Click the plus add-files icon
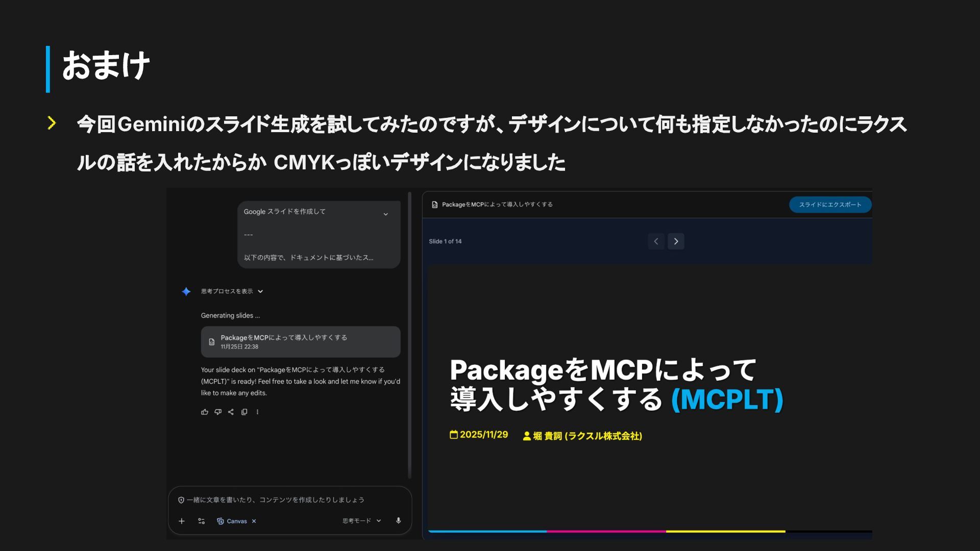This screenshot has width=980, height=551. 182,521
